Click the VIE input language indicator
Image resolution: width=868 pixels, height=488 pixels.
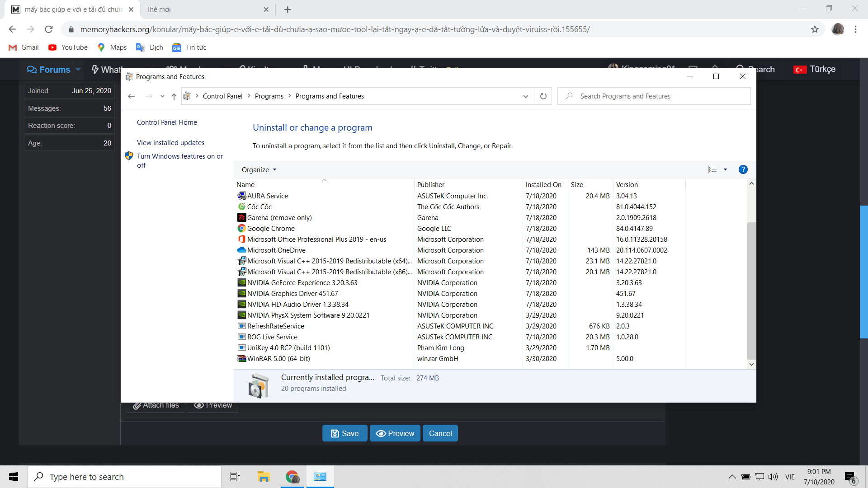tap(790, 477)
